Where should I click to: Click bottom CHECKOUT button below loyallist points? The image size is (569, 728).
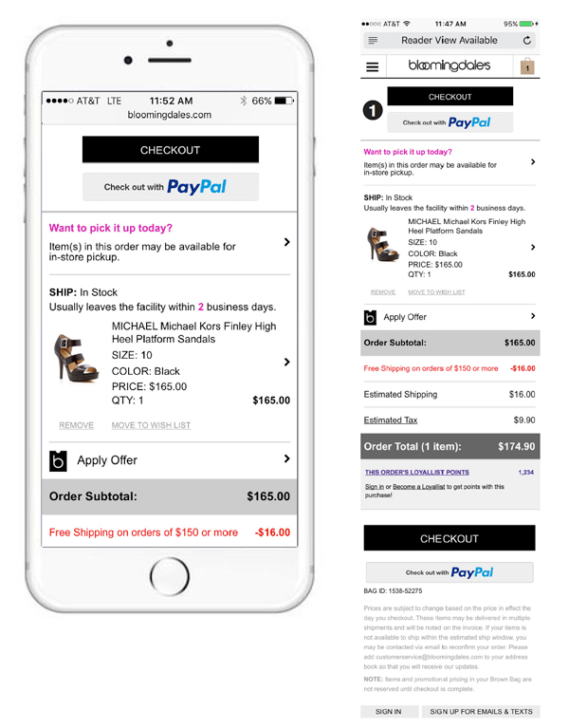[449, 538]
